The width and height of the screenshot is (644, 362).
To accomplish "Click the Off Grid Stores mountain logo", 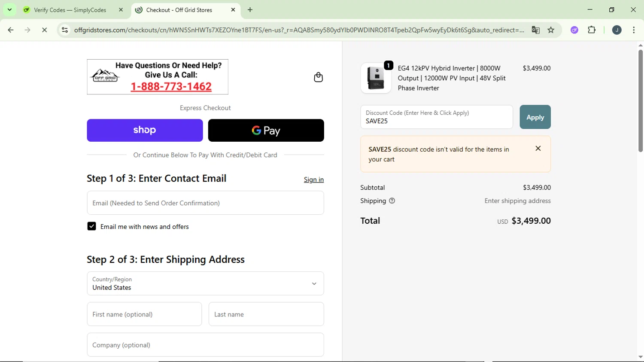I will coord(105,76).
